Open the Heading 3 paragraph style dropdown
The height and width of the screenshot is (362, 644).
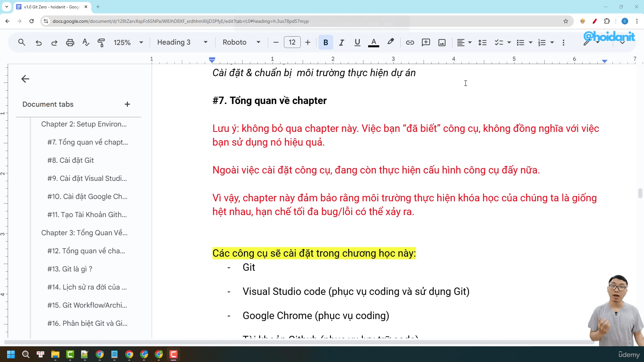click(x=182, y=43)
